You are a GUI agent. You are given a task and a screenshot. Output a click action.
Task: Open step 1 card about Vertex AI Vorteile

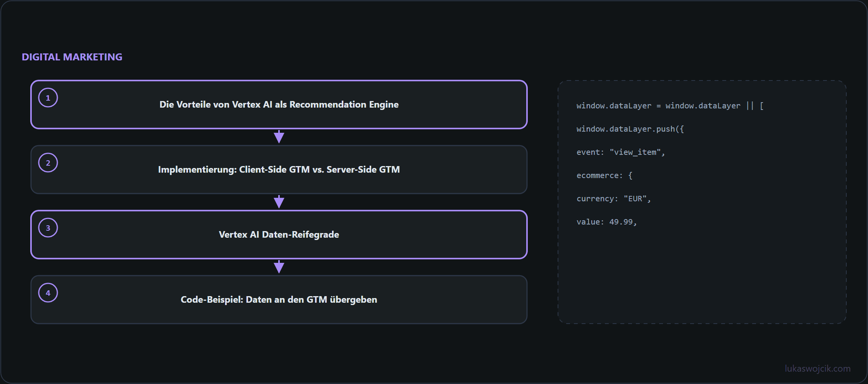(x=279, y=105)
